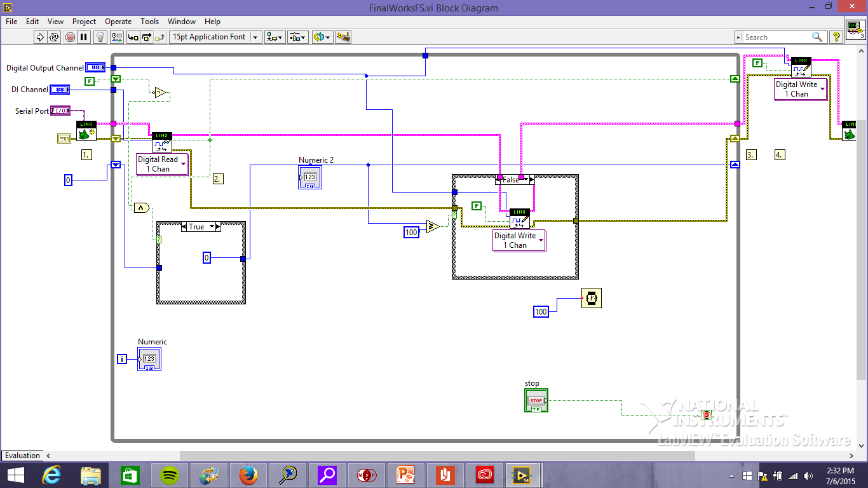Open Spotify from the taskbar
Viewport: 868px width, 488px height.
point(170,475)
